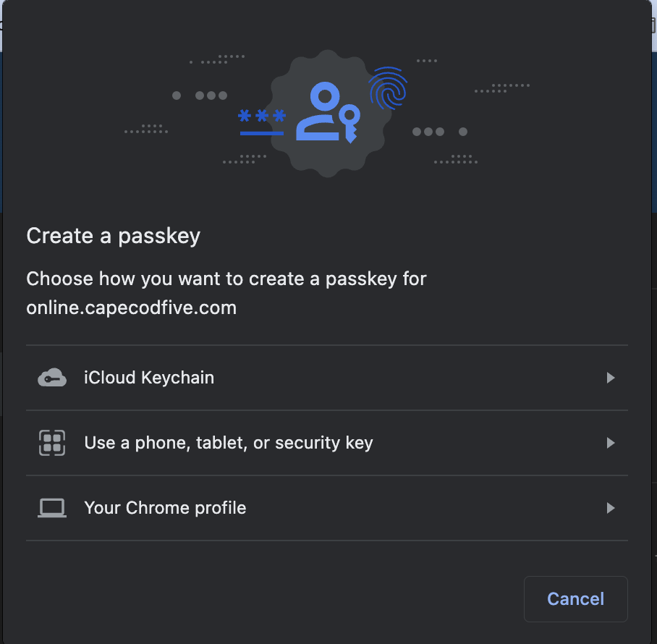This screenshot has height=644, width=657.
Task: Select the iCloud Keychain option label
Action: [x=149, y=378]
